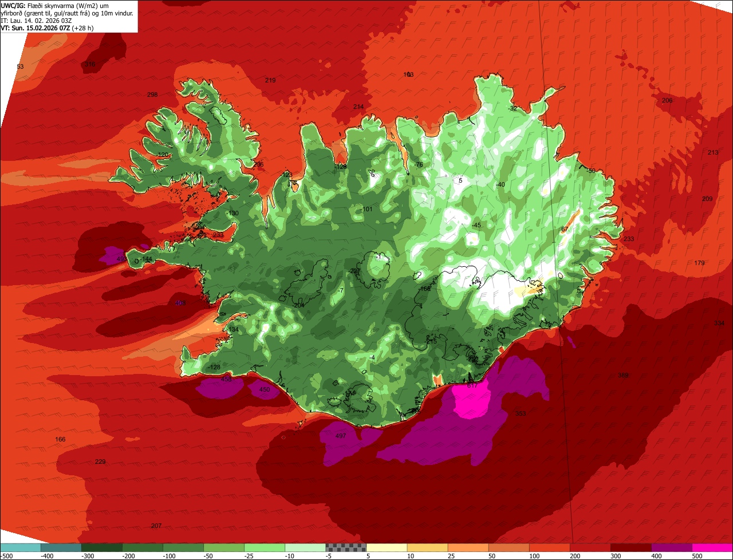Screen dimensions: 733x560
Task: Click the magenta above-500 legend swatch
Action: (x=712, y=547)
